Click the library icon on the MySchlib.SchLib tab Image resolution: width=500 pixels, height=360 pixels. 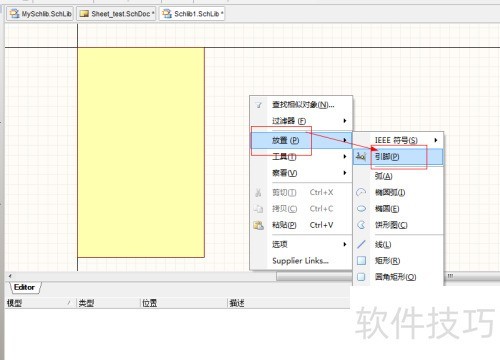(x=14, y=14)
